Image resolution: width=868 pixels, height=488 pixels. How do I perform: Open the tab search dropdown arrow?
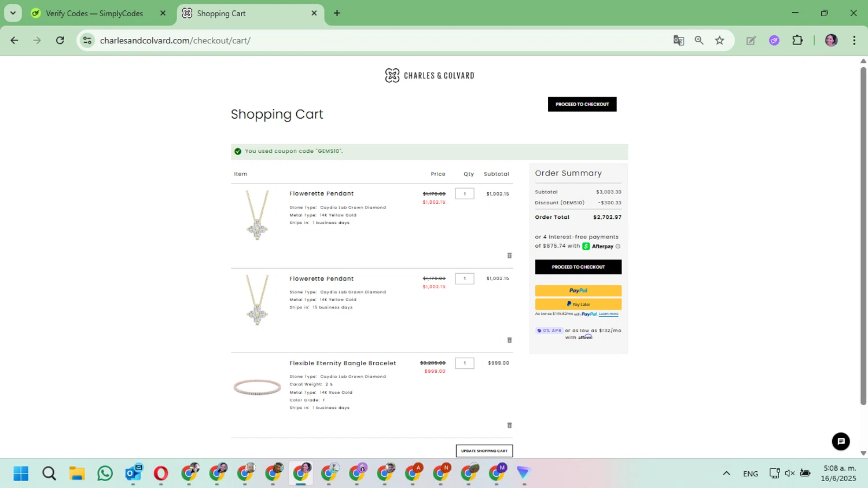tap(13, 13)
